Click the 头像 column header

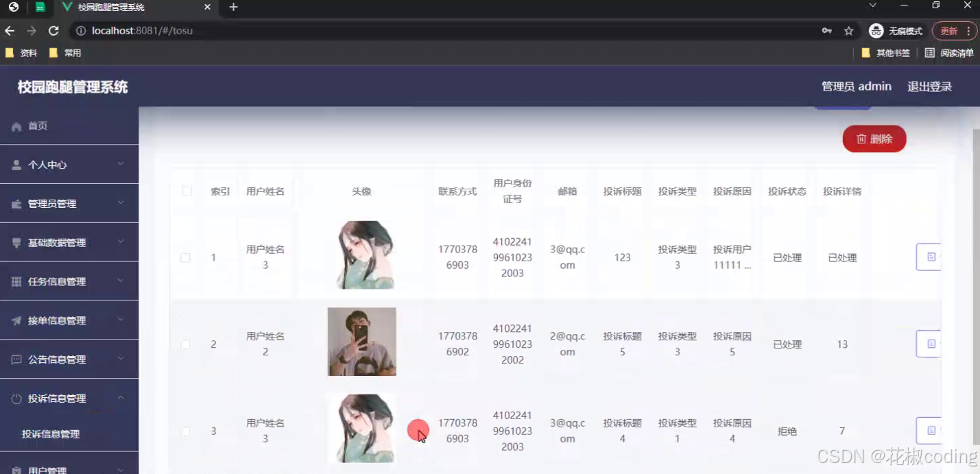tap(361, 191)
